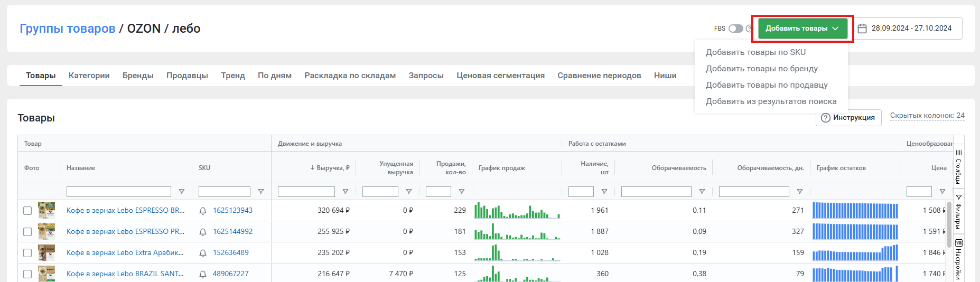Switch to the Тренд tab

click(x=233, y=76)
